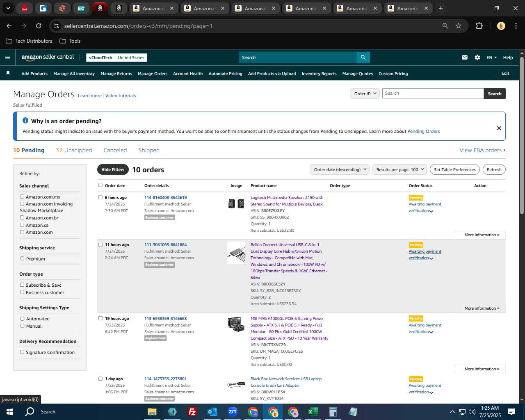Image resolution: width=525 pixels, height=420 pixels.
Task: Open the site information icon in address bar
Action: click(56, 26)
